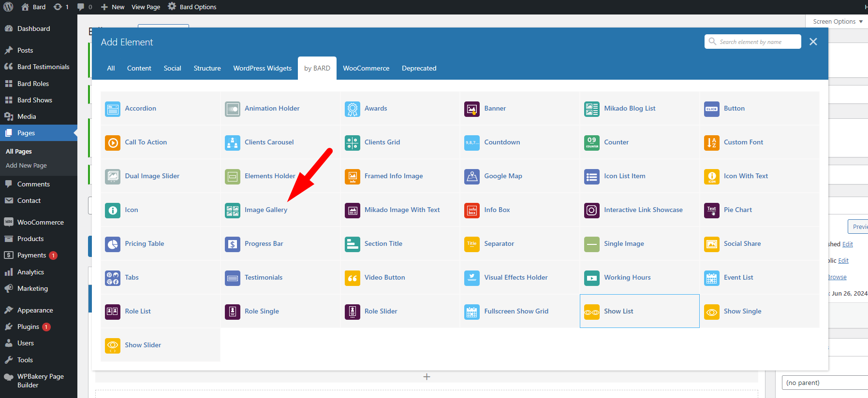Go to Plugins in sidebar
868x398 pixels.
[39, 327]
